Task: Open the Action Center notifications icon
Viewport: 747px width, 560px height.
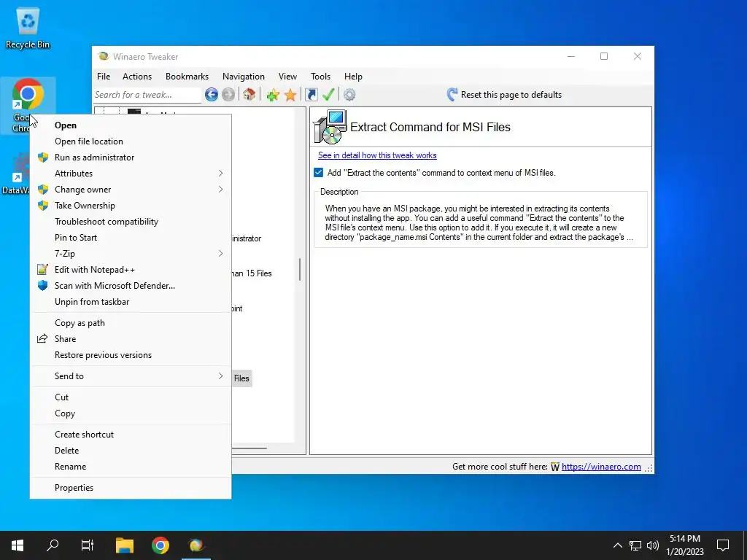Action: point(723,545)
